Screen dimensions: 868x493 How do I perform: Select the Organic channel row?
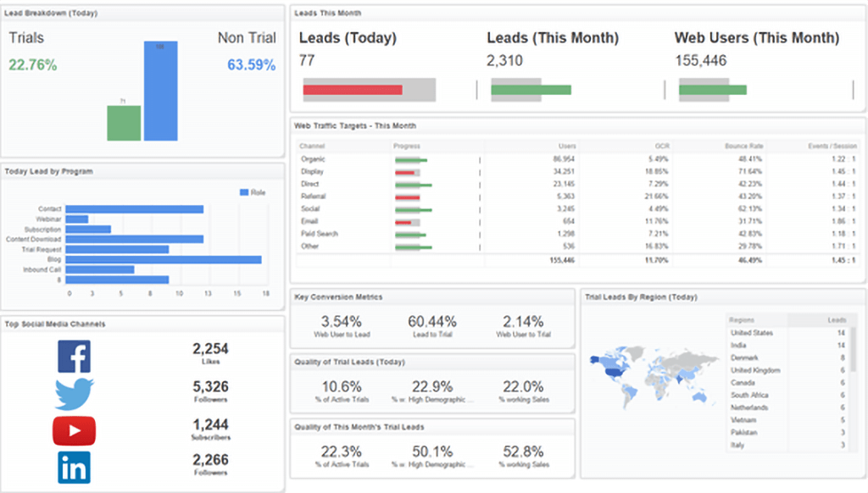pyautogui.click(x=577, y=159)
